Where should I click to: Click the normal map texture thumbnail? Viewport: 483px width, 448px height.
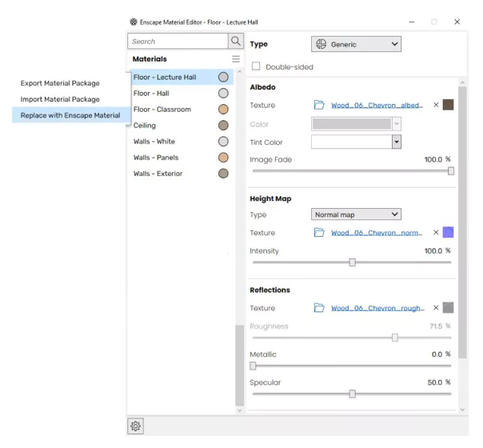(448, 232)
